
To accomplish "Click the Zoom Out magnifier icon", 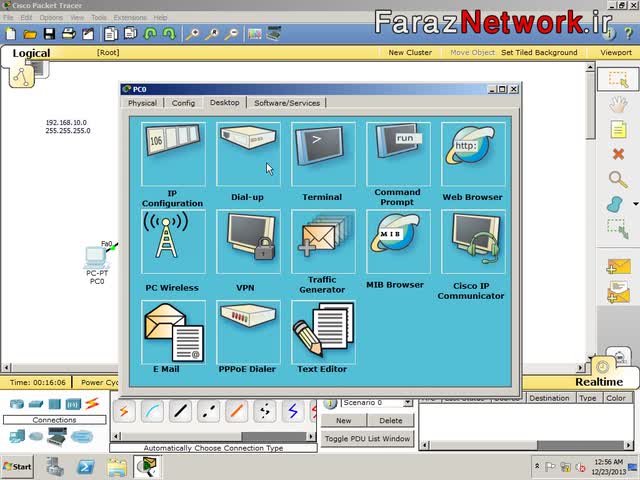I will tap(231, 34).
